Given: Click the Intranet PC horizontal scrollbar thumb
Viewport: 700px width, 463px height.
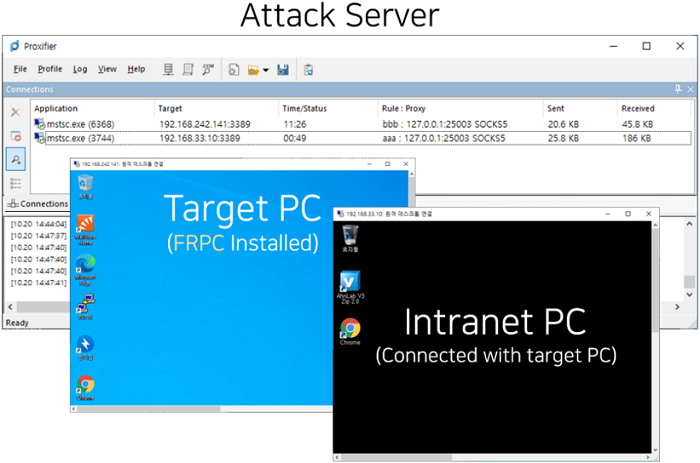Looking at the screenshot, I should pyautogui.click(x=396, y=457).
